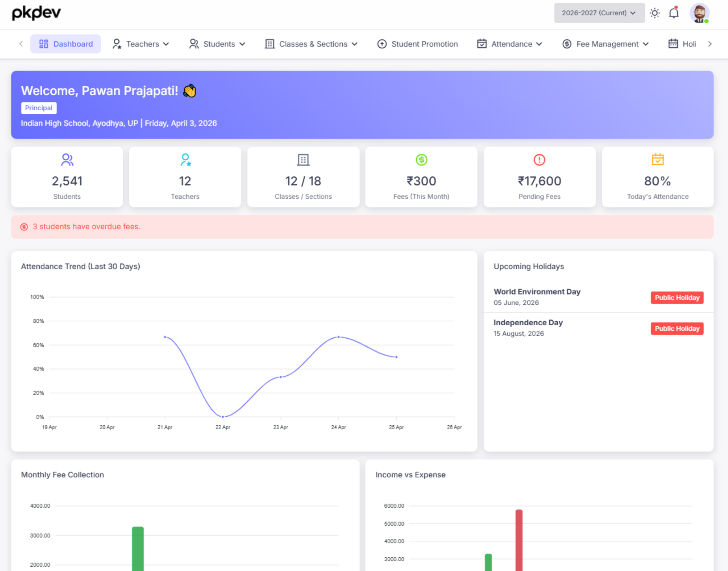Open Classes & Sections menu

[x=312, y=44]
